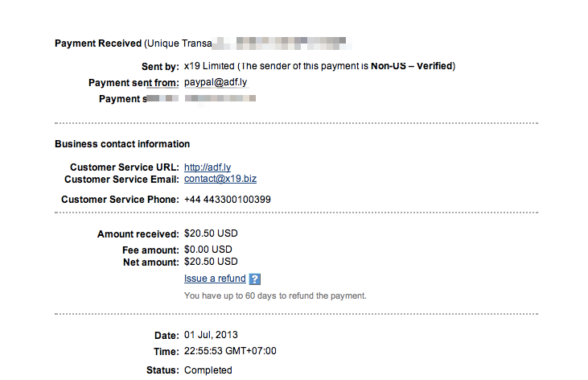Screen dimensions: 588x380
Task: Click the Net amount value
Action: 211,262
